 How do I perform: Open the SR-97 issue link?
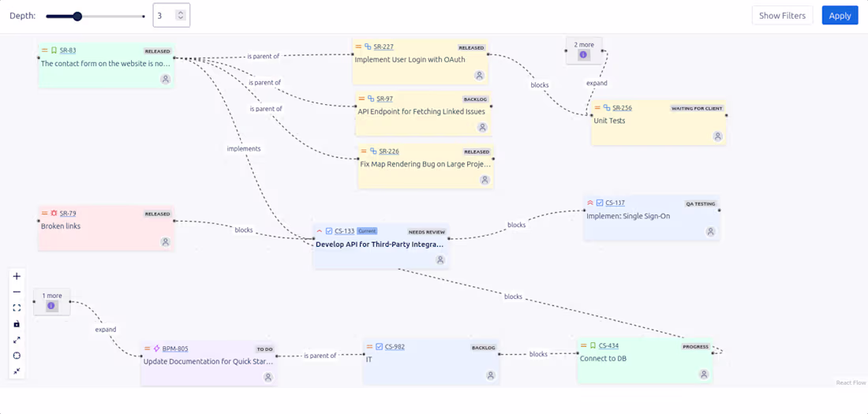pos(385,99)
